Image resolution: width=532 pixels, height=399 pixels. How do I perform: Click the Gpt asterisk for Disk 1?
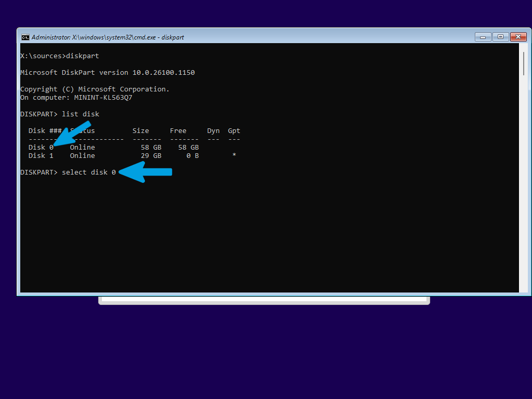click(x=234, y=155)
